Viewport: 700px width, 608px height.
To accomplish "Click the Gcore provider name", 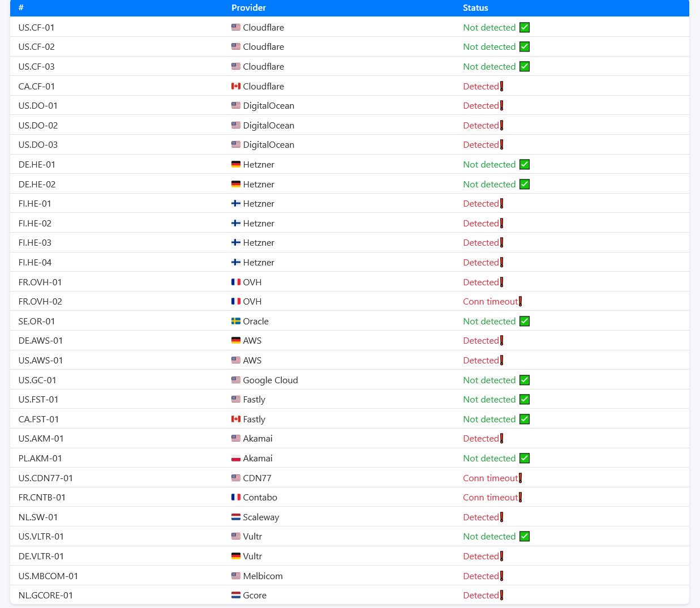I will coord(255,595).
